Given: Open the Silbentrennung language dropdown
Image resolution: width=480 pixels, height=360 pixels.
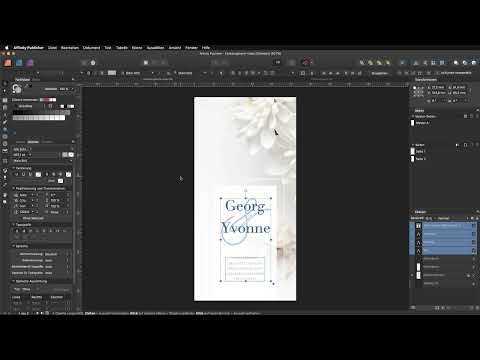Looking at the screenshot, I should click(57, 260).
